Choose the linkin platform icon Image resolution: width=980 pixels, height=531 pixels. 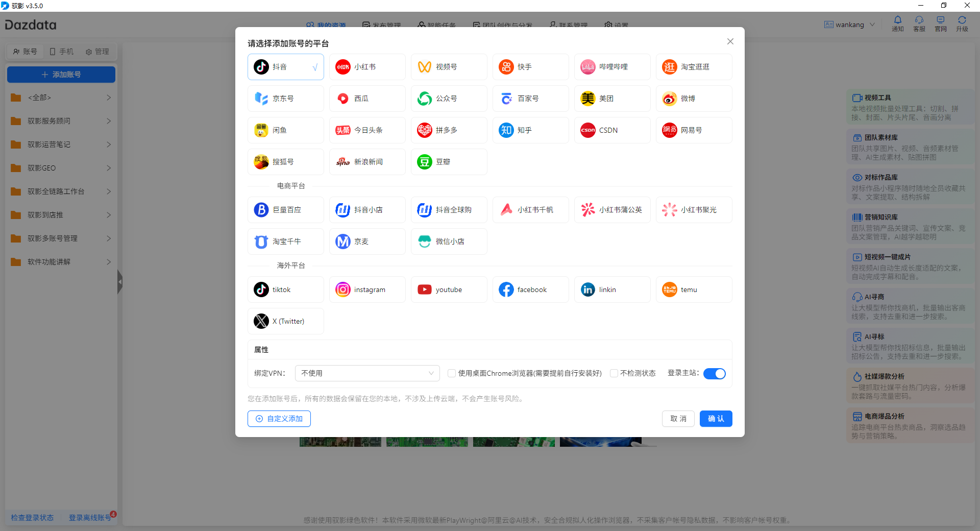[588, 289]
